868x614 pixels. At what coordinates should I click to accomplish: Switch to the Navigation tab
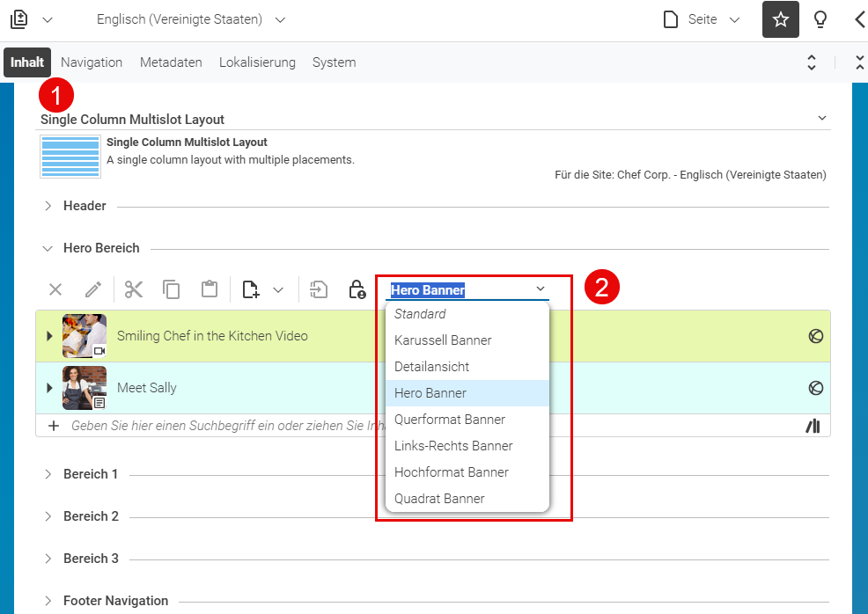[92, 62]
